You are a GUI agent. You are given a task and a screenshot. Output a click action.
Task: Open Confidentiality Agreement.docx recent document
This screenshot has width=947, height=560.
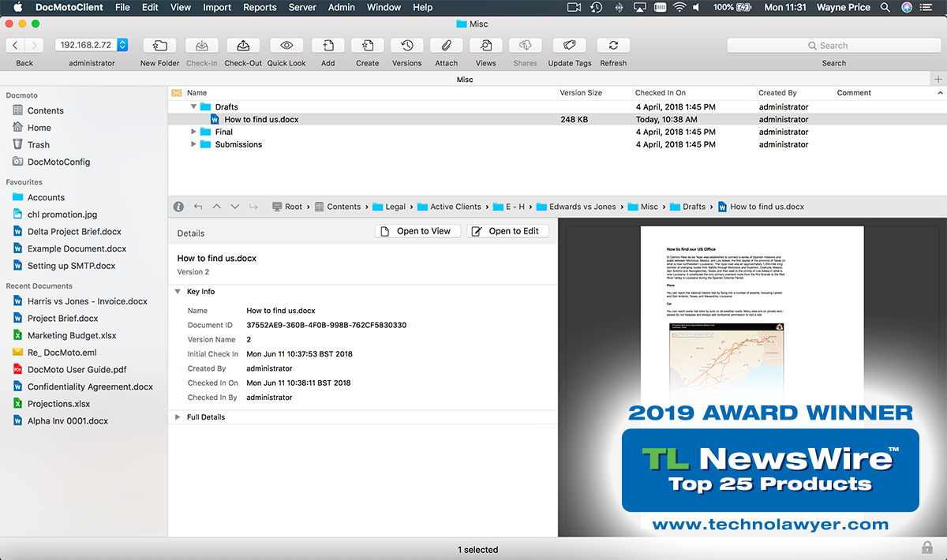pos(83,387)
